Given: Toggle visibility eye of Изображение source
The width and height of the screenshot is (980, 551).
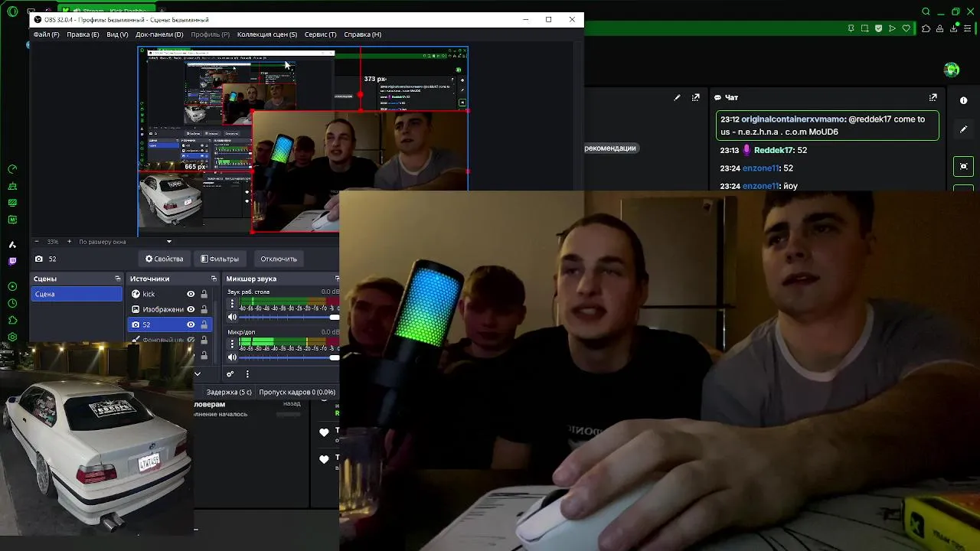Looking at the screenshot, I should [191, 309].
